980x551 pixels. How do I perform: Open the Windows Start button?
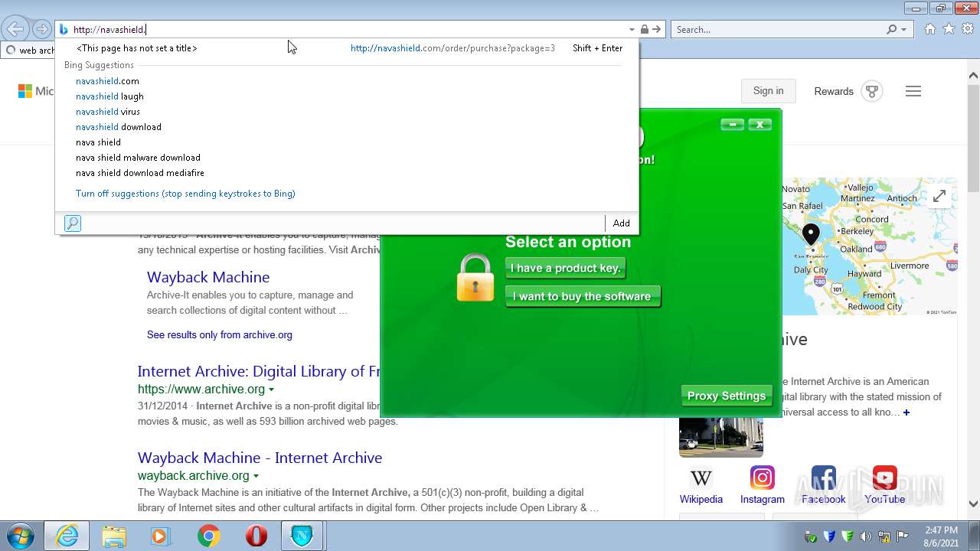[x=20, y=536]
